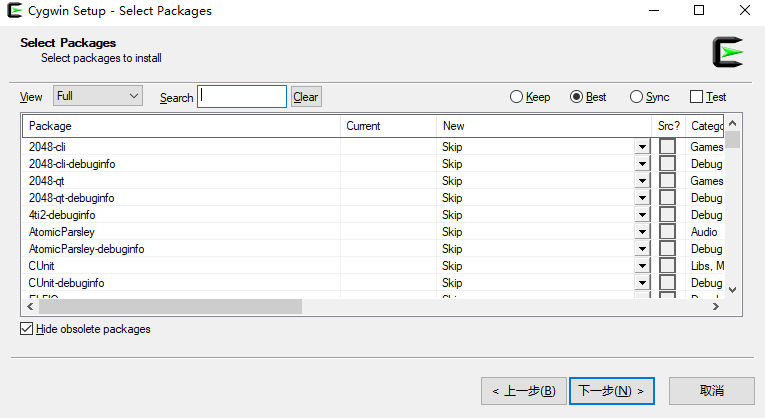Click the vertical scrollbar thumb of package list

(732, 139)
